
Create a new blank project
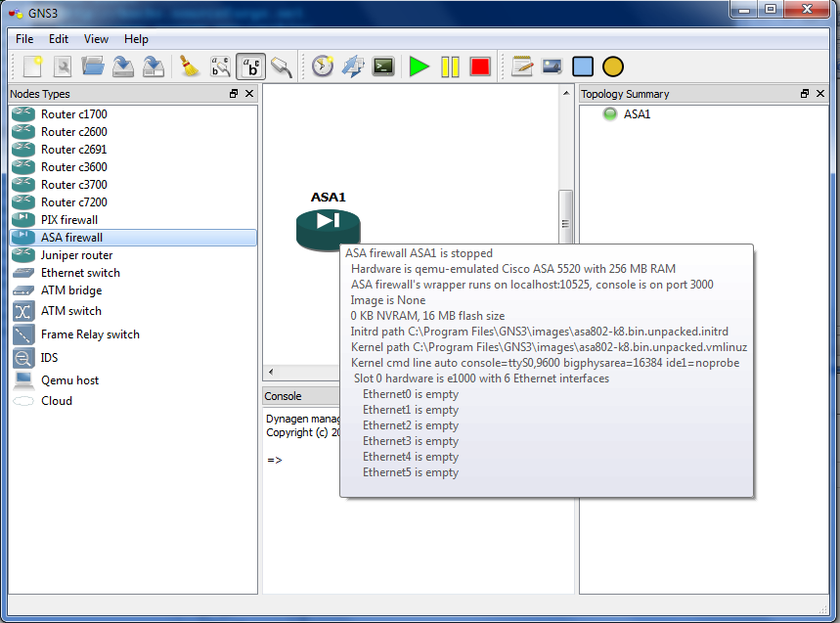(32, 67)
